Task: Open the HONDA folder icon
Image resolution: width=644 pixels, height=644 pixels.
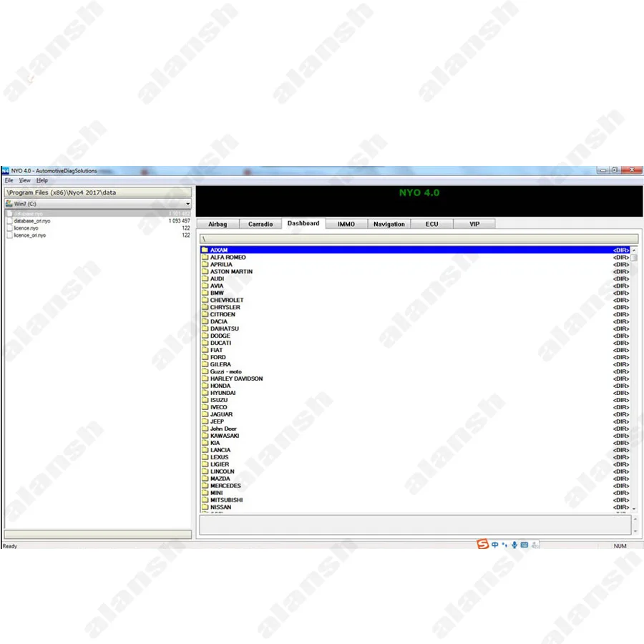Action: click(205, 386)
